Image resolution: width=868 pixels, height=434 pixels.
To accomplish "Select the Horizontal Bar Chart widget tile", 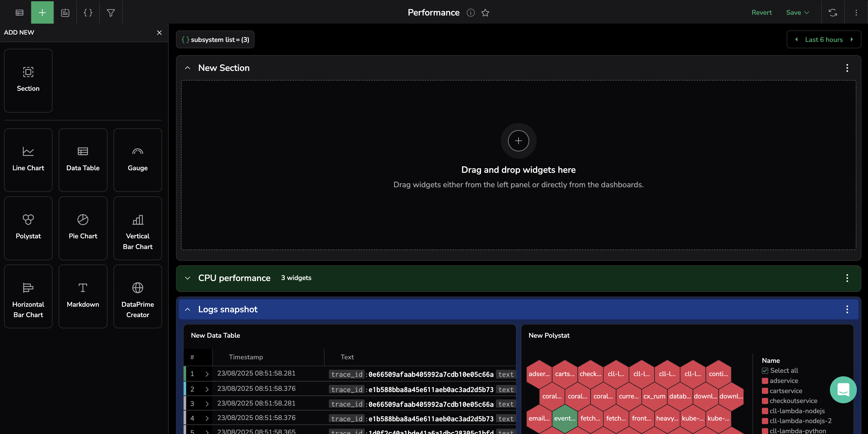I will 28,297.
